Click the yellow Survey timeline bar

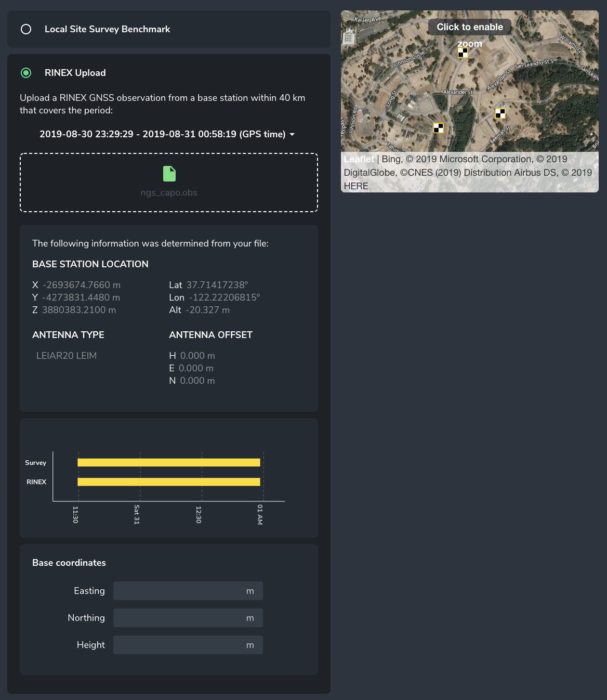click(169, 462)
